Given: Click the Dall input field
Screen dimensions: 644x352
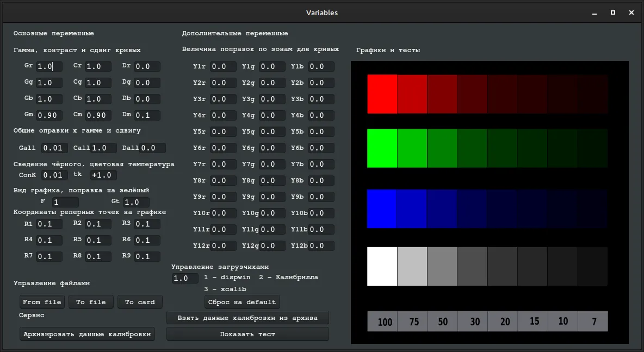Looking at the screenshot, I should [x=152, y=148].
